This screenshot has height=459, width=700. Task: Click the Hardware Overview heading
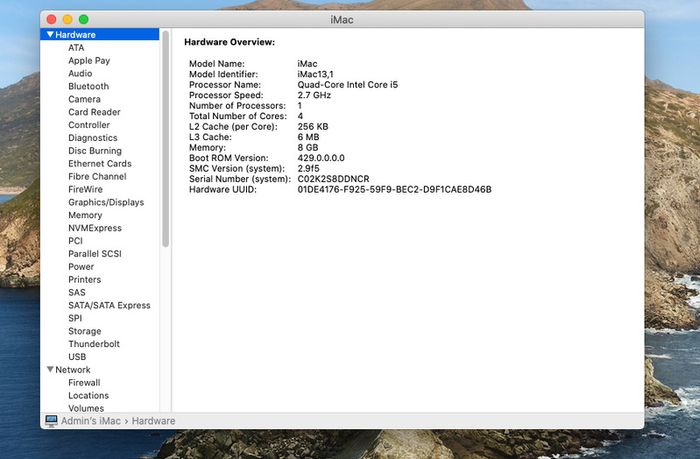click(x=229, y=42)
